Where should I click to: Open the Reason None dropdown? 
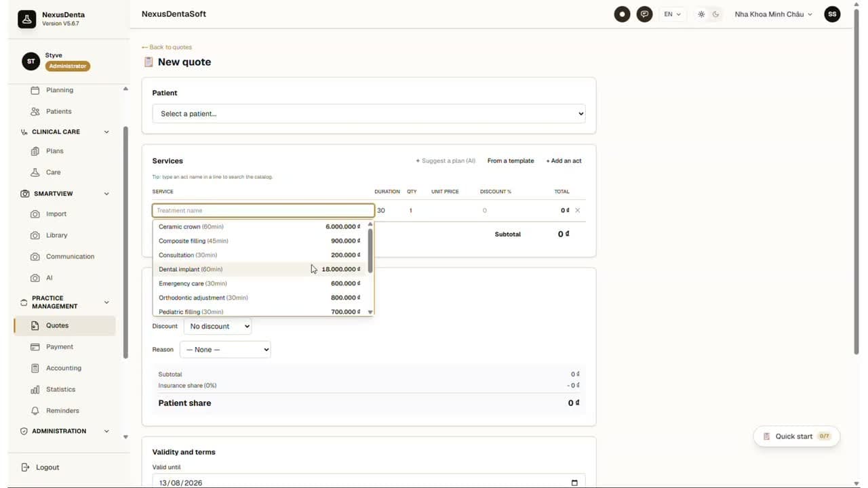click(x=225, y=350)
